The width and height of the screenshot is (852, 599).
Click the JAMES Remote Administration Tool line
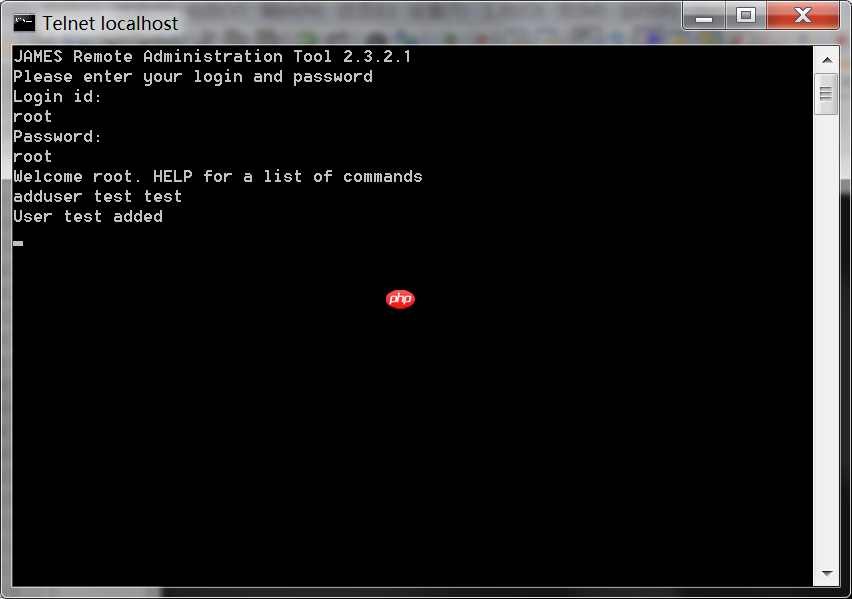tap(212, 57)
